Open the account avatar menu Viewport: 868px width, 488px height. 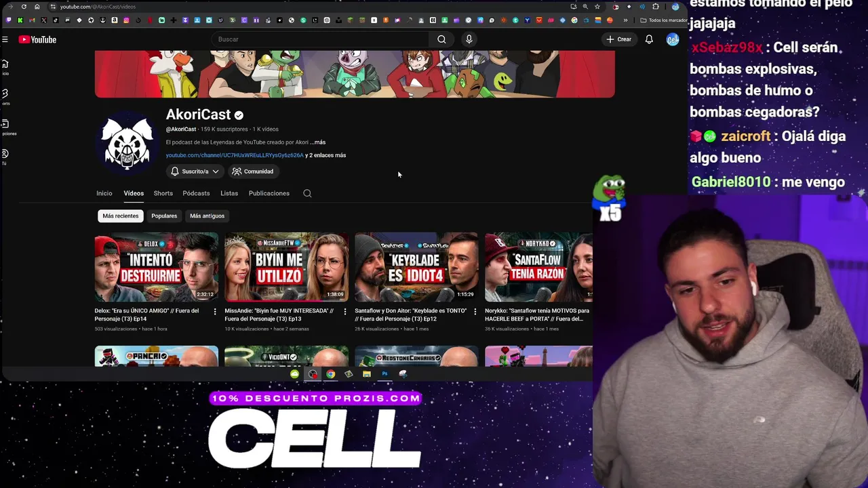(673, 39)
